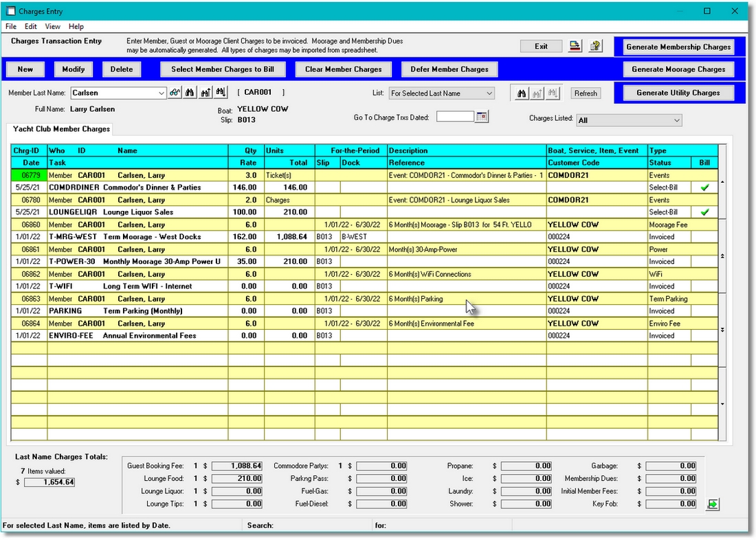This screenshot has width=756, height=540.
Task: Toggle the Bill checkbox on the T-MRG-WEST row
Action: [x=703, y=236]
